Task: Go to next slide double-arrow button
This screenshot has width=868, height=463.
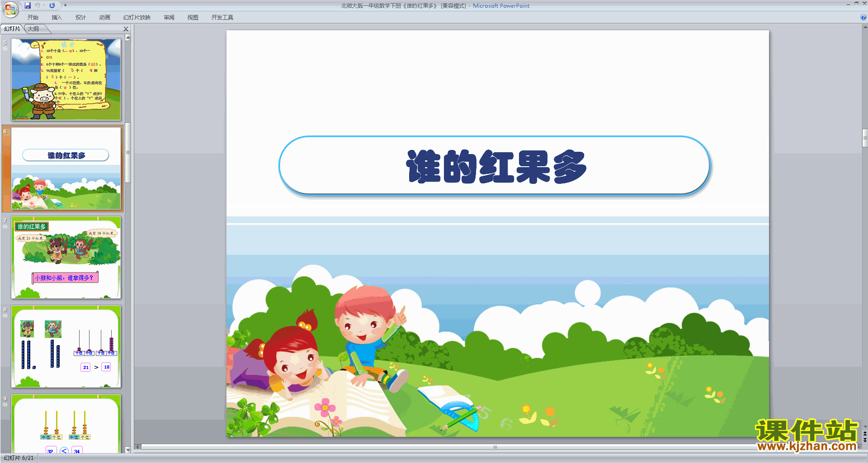Action: 865,440
